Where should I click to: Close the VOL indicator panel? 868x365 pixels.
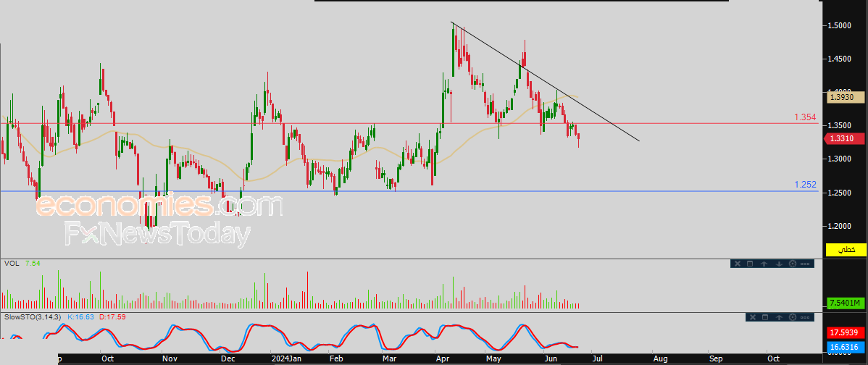point(738,264)
